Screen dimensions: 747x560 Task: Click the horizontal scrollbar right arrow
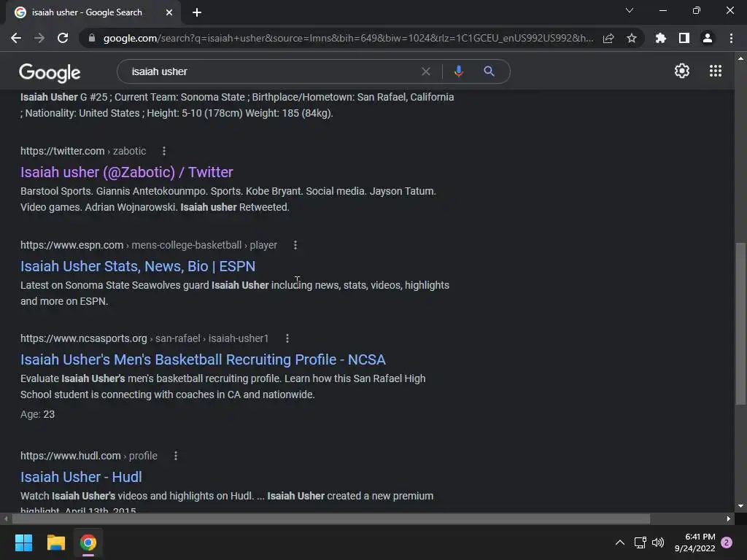729,518
